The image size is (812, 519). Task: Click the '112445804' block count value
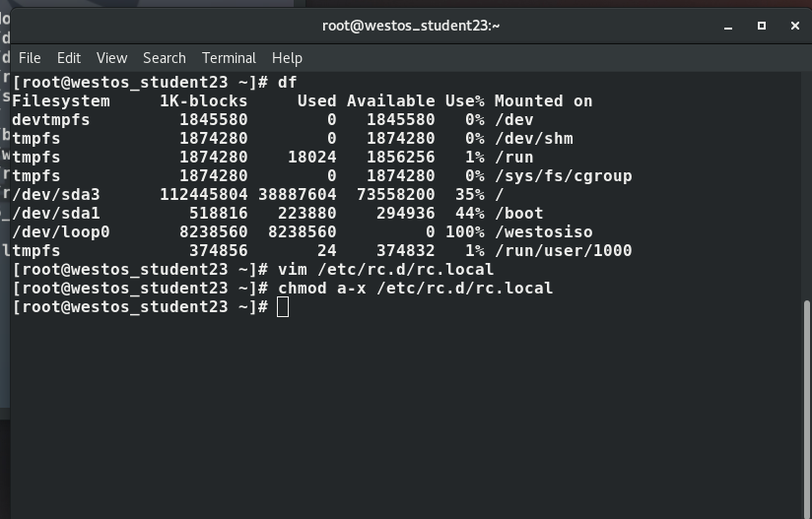(x=204, y=195)
